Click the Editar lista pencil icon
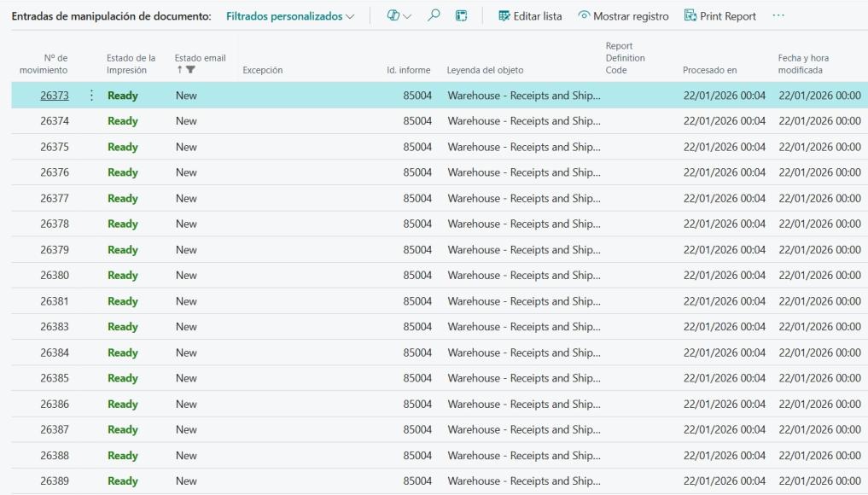This screenshot has width=868, height=495. [x=504, y=16]
